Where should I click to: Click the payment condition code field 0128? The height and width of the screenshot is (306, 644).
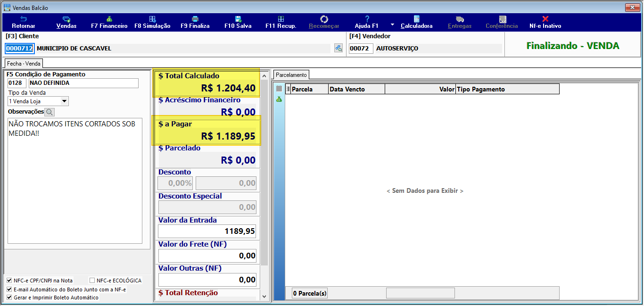(x=17, y=83)
